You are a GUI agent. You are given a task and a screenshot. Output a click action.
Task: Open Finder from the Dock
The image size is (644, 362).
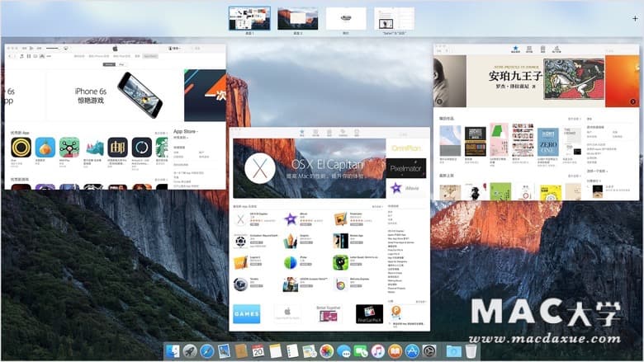pyautogui.click(x=173, y=351)
